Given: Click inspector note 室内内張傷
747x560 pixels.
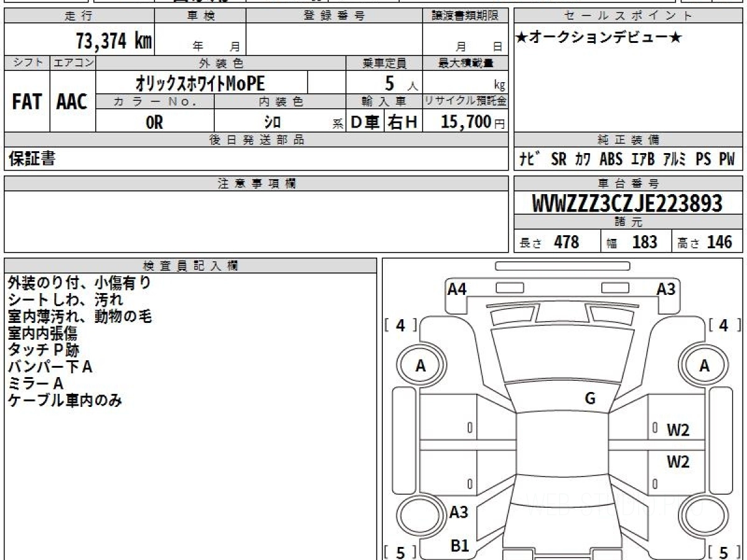Looking at the screenshot, I should pos(43,334).
